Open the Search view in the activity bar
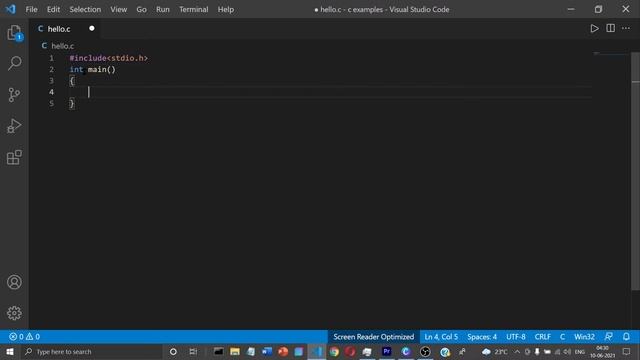Screen dimensions: 640x360 [14, 63]
